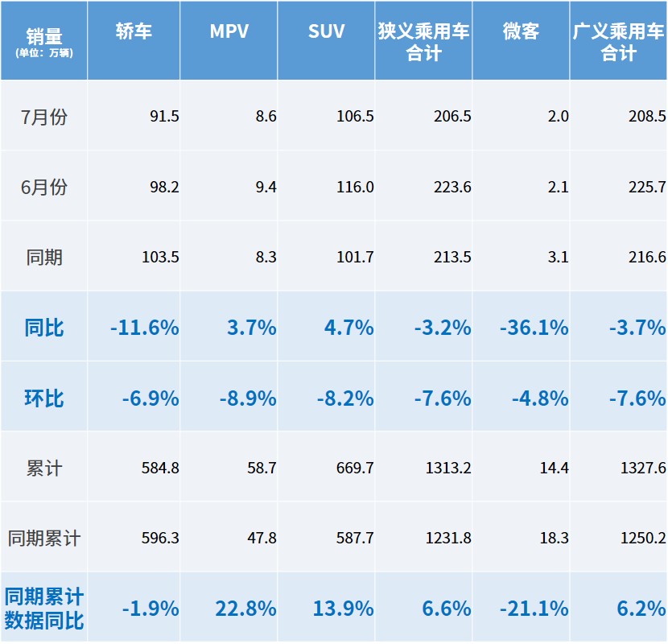Click the 同期累计数据同比 row label
This screenshot has width=668, height=644.
pos(44,609)
